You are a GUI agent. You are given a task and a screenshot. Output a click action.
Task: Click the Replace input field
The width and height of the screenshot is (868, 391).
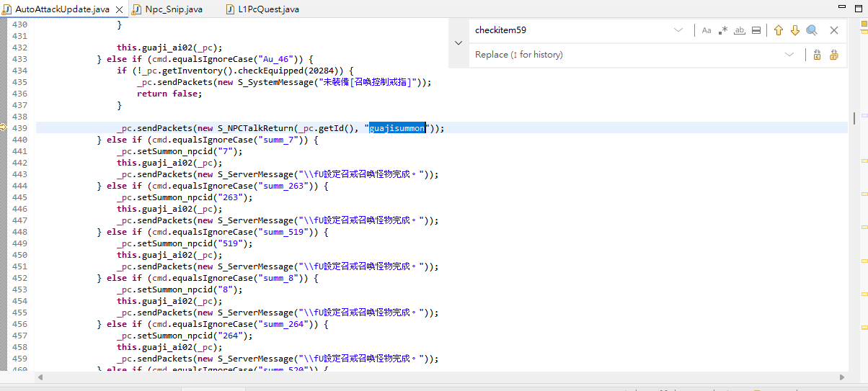tap(626, 55)
